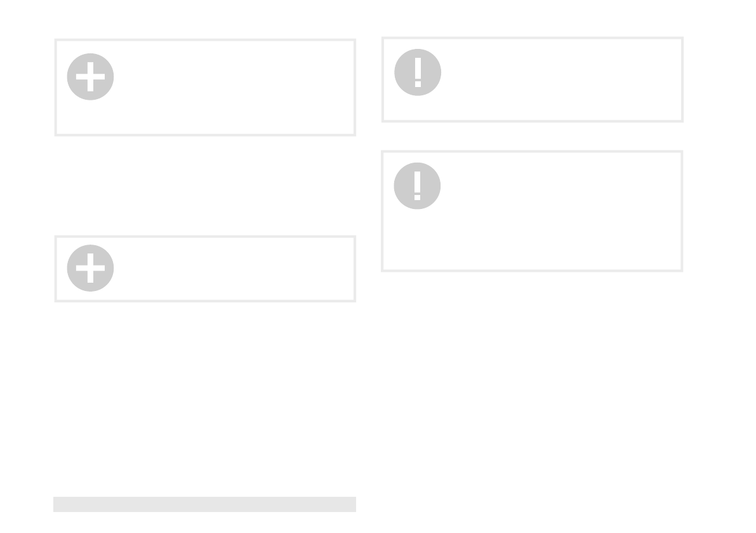Image resolution: width=756 pixels, height=533 pixels.
Task: Select the second plus circle in the left column
Action: coord(90,268)
